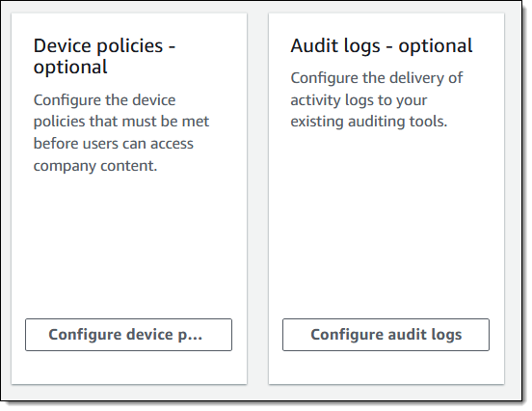Click the empty area of Audit logs card
The height and width of the screenshot is (411, 532).
click(x=386, y=221)
